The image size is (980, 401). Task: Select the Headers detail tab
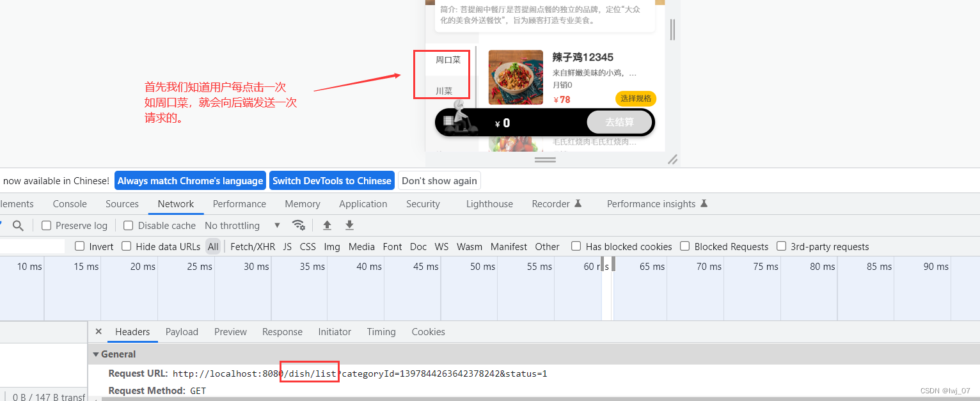[132, 332]
